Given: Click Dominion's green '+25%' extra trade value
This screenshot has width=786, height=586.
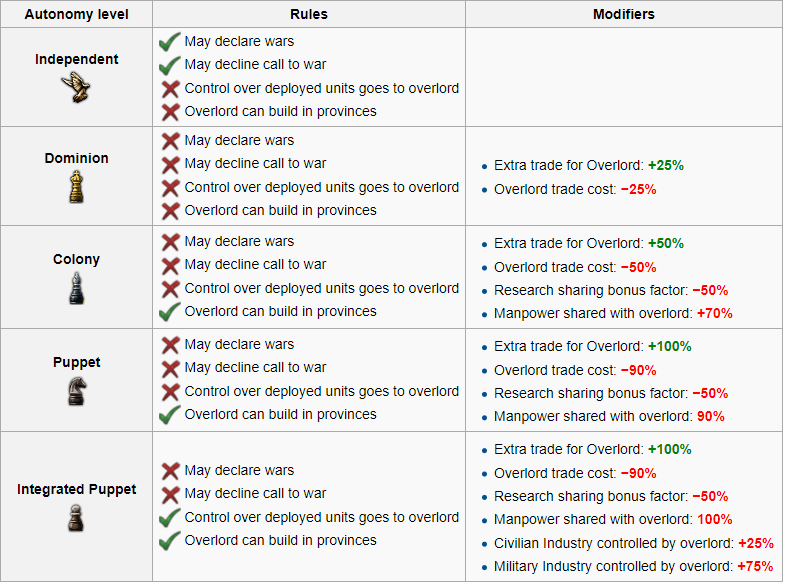Looking at the screenshot, I should 665,166.
